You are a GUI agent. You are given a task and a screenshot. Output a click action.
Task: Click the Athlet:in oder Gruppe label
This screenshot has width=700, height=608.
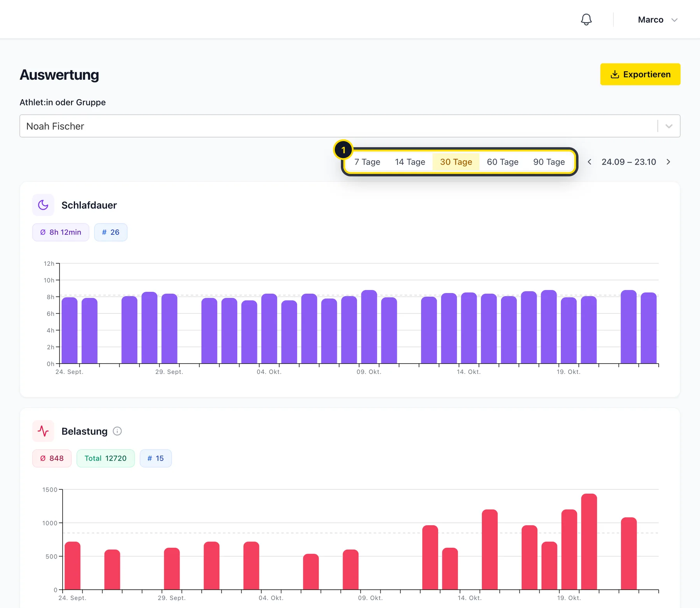pos(63,102)
